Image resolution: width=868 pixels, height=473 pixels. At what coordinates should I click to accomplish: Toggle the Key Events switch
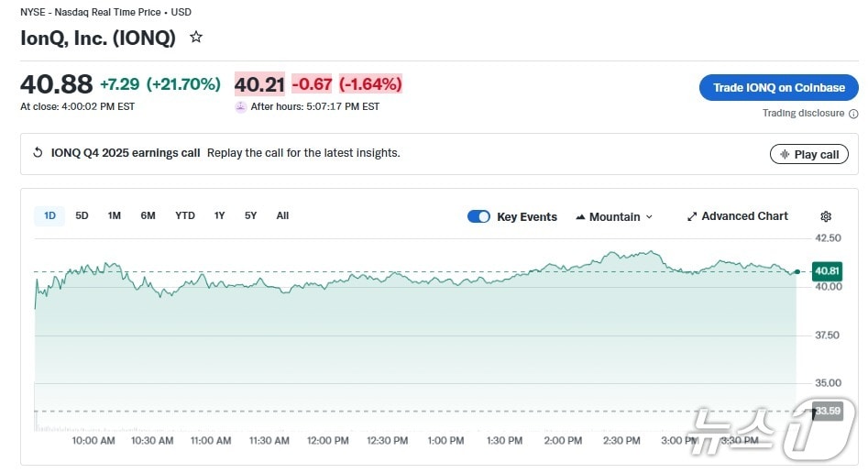[478, 216]
